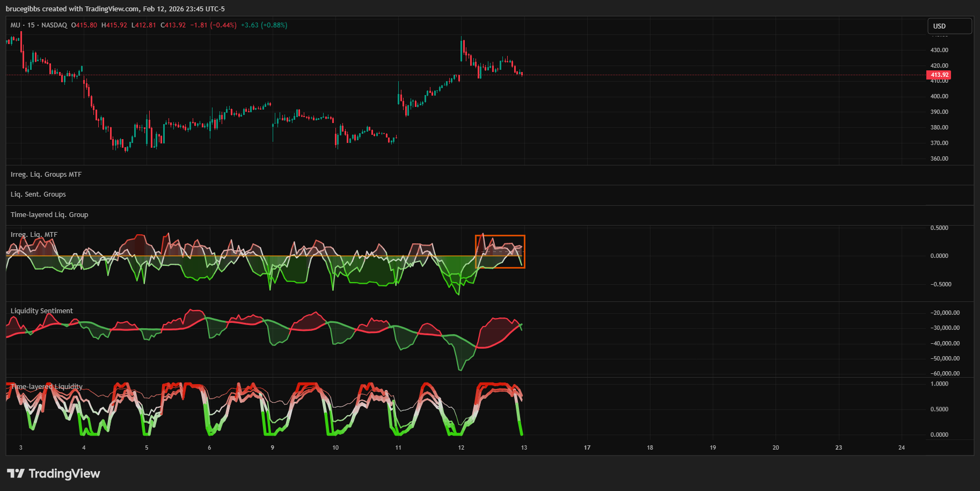Click date 12 on the time axis

point(461,447)
